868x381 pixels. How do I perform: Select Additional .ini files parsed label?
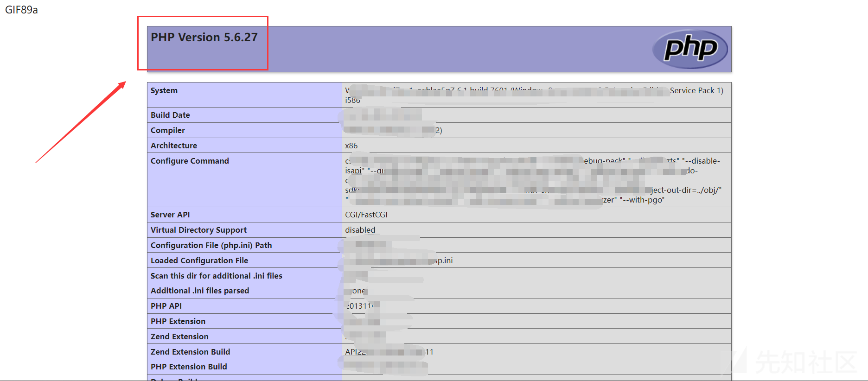coord(200,291)
